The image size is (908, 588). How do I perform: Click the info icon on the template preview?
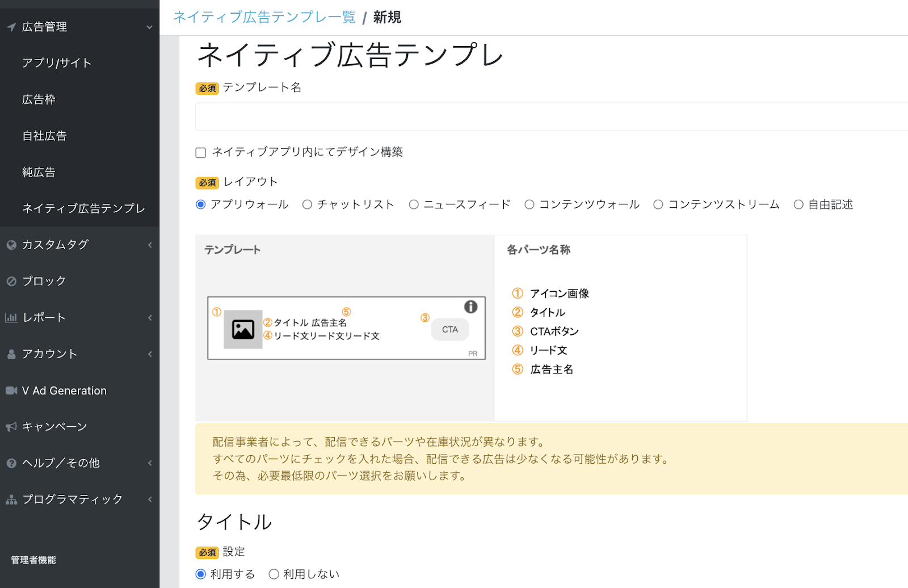[470, 306]
